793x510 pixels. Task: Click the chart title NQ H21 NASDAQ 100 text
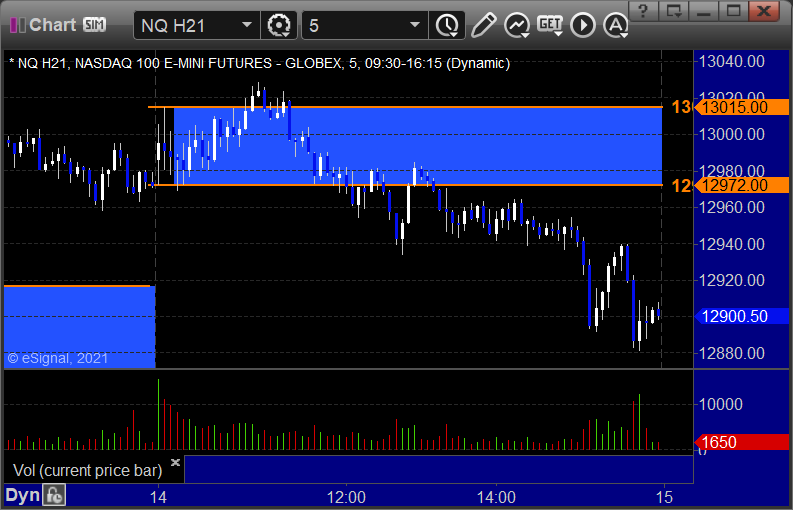(x=259, y=63)
